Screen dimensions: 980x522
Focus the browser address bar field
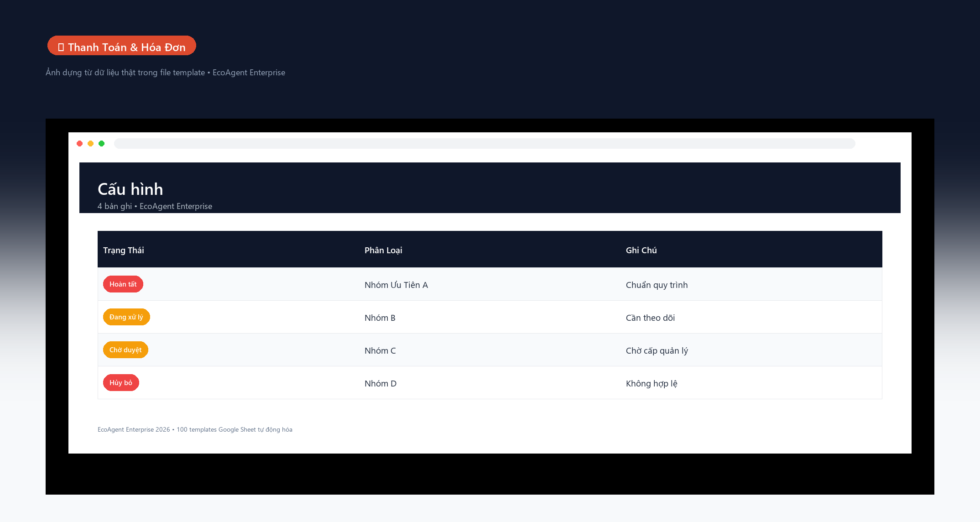(x=485, y=143)
